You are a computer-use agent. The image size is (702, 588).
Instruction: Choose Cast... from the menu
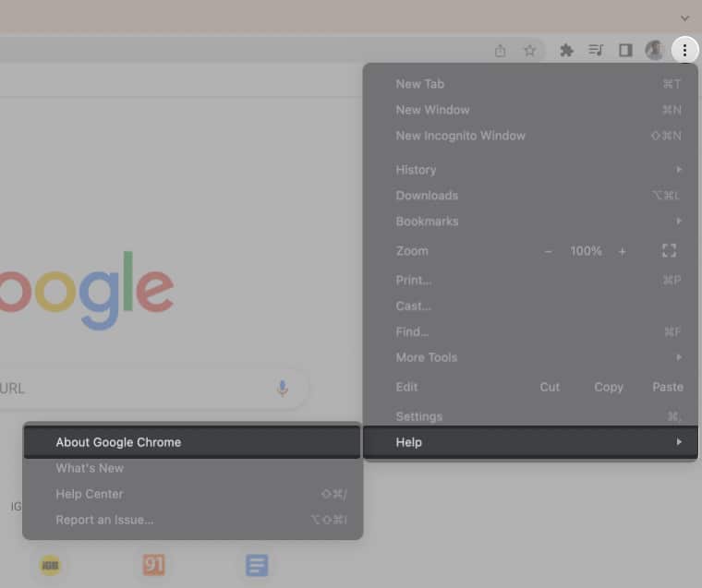coord(530,306)
